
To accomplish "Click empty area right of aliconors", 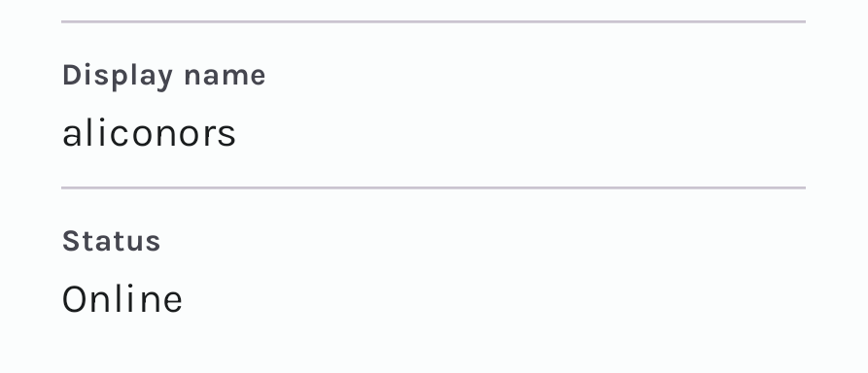I will (x=520, y=133).
